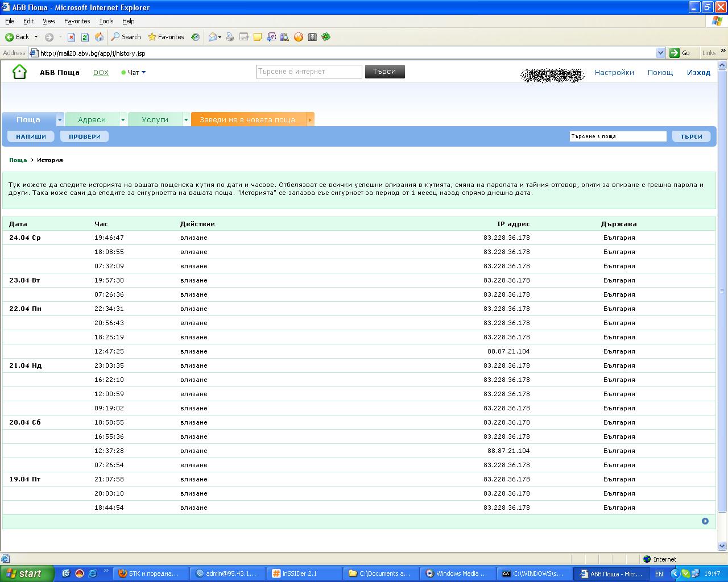Click the Поща breadcrumb link
Image resolution: width=728 pixels, height=582 pixels.
(18, 160)
